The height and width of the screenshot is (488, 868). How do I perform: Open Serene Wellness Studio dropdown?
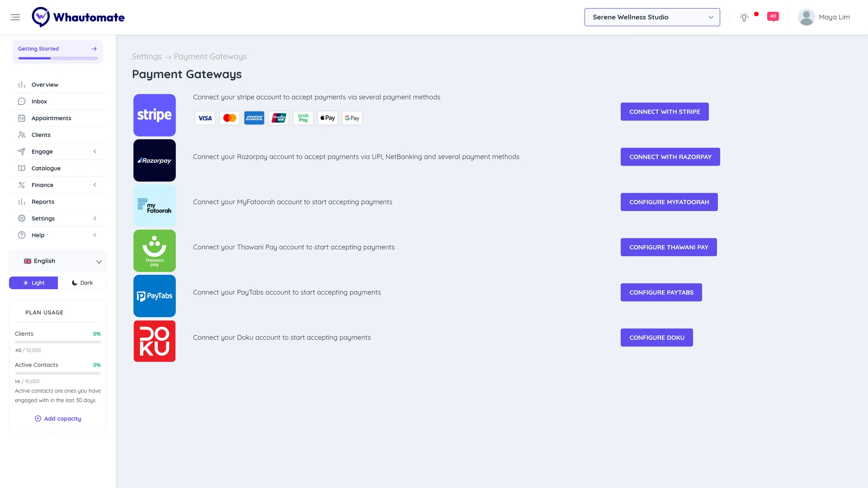(652, 17)
